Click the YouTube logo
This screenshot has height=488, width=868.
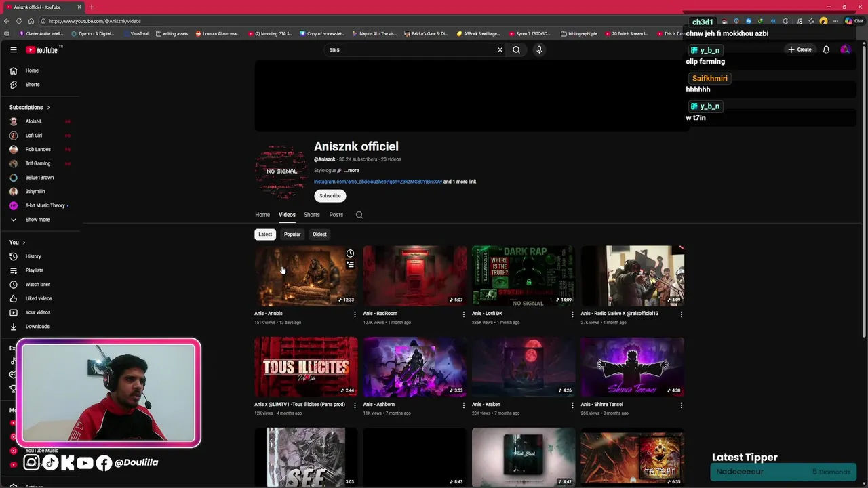coord(42,49)
